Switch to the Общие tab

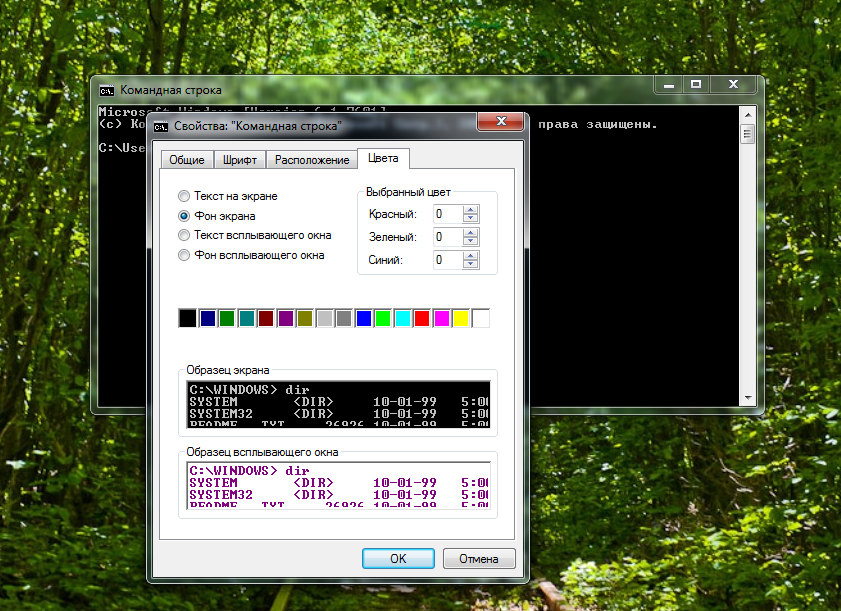tap(186, 160)
